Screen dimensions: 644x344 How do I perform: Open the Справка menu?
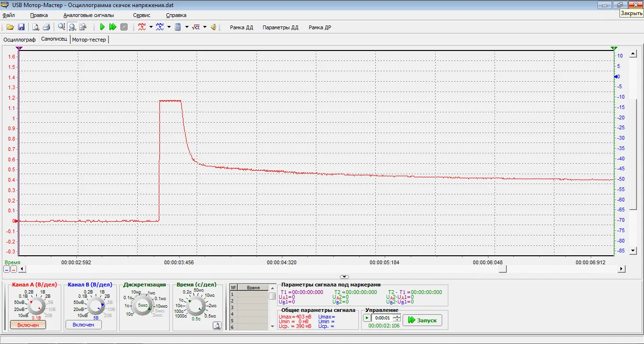pyautogui.click(x=176, y=15)
